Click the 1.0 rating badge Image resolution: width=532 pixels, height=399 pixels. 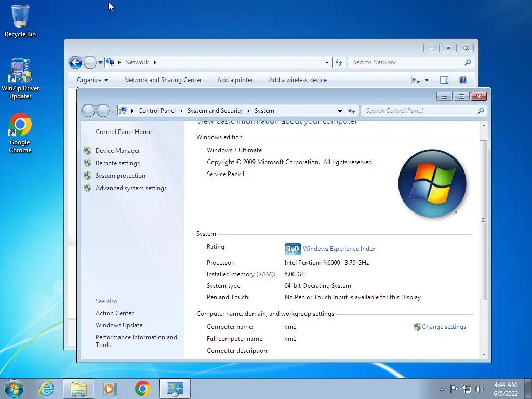point(292,249)
